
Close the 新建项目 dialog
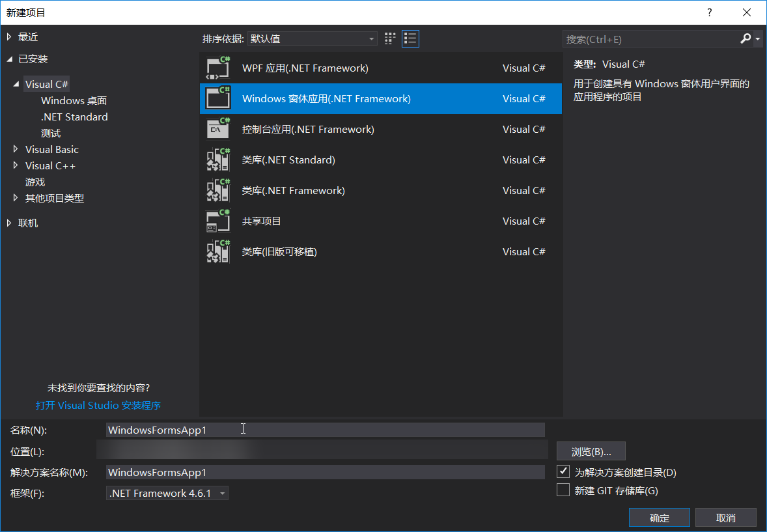(x=746, y=13)
